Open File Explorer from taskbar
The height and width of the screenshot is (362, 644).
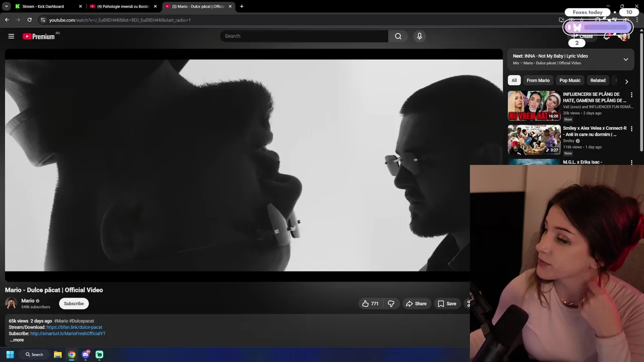57,354
